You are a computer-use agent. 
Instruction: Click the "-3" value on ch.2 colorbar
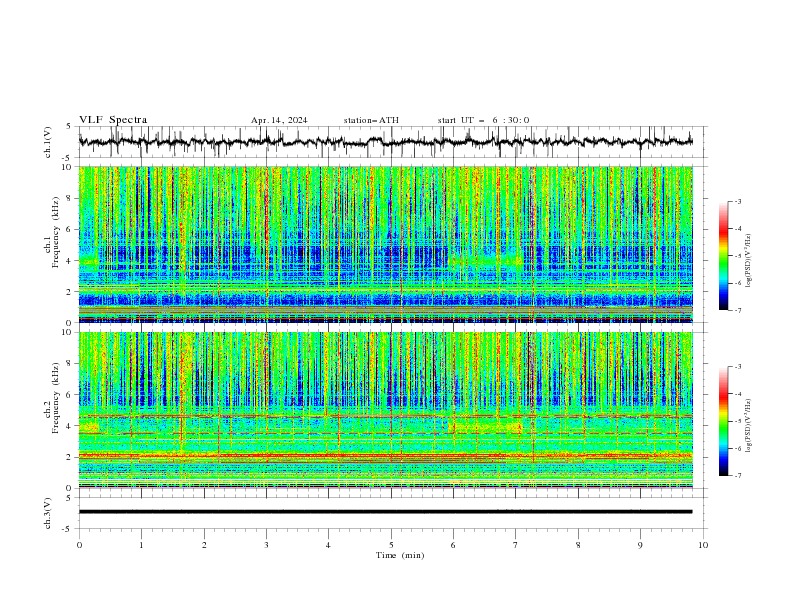click(738, 367)
